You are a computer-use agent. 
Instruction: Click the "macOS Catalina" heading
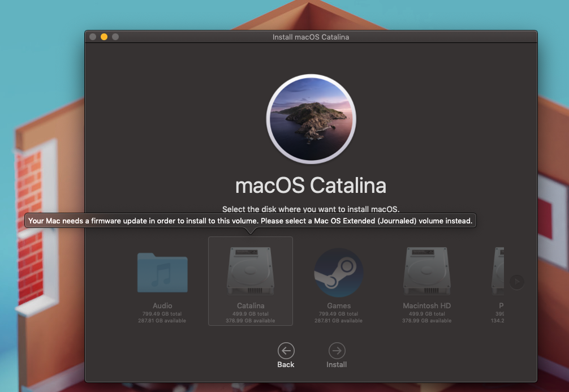311,186
